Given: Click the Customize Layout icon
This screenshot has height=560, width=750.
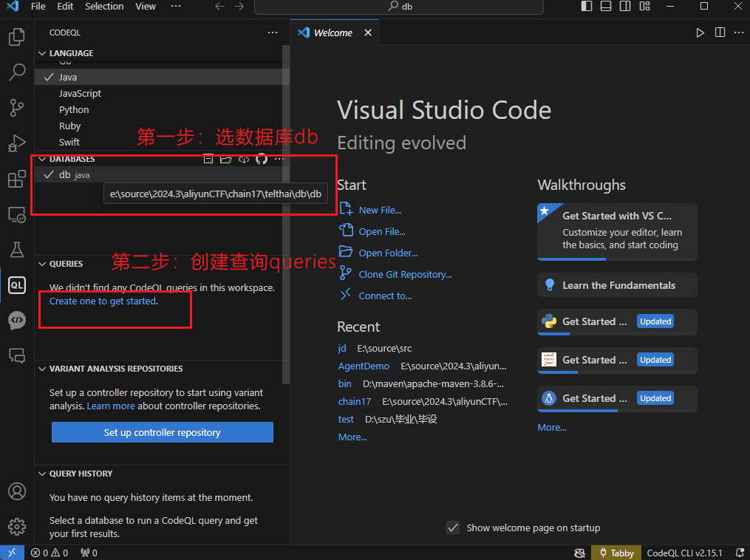Looking at the screenshot, I should (644, 6).
